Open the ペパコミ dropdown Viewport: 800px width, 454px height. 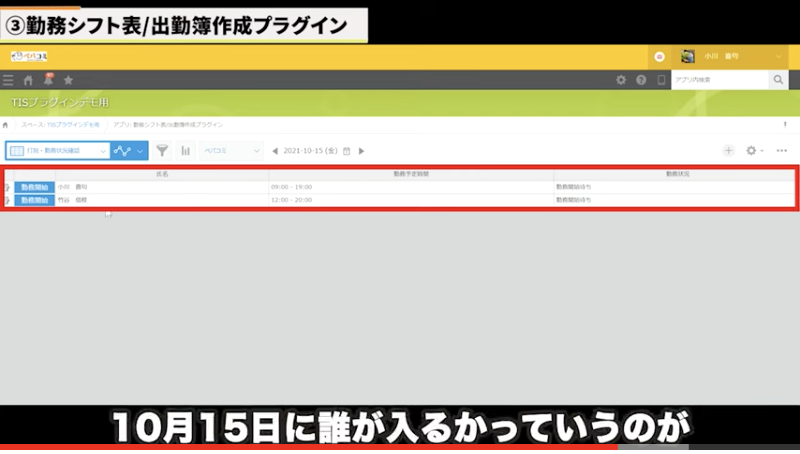tap(230, 151)
